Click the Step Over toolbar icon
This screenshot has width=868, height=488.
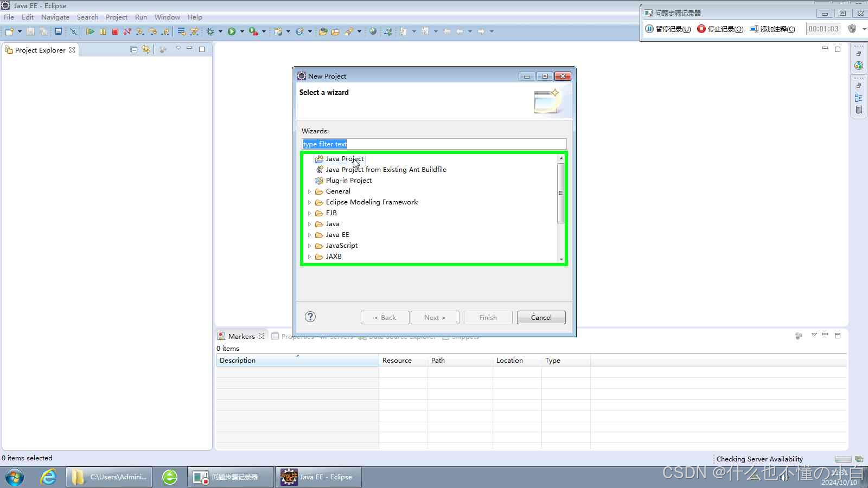coord(152,31)
